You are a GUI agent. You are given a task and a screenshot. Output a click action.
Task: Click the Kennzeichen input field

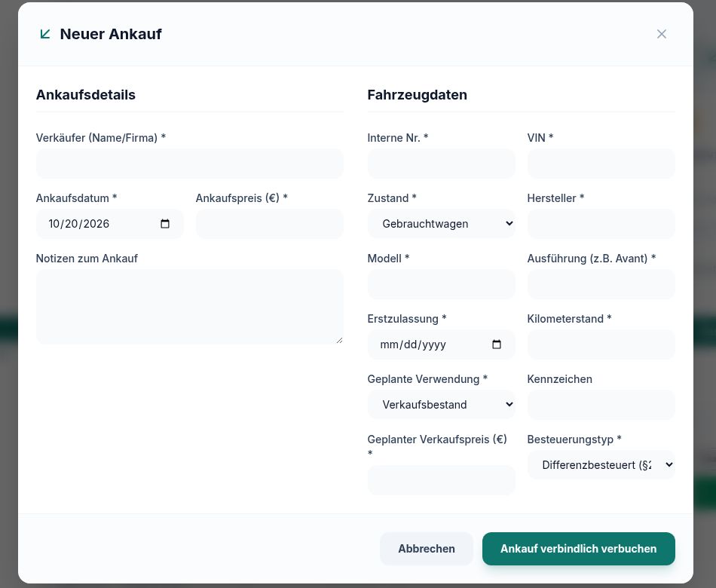[x=601, y=405]
